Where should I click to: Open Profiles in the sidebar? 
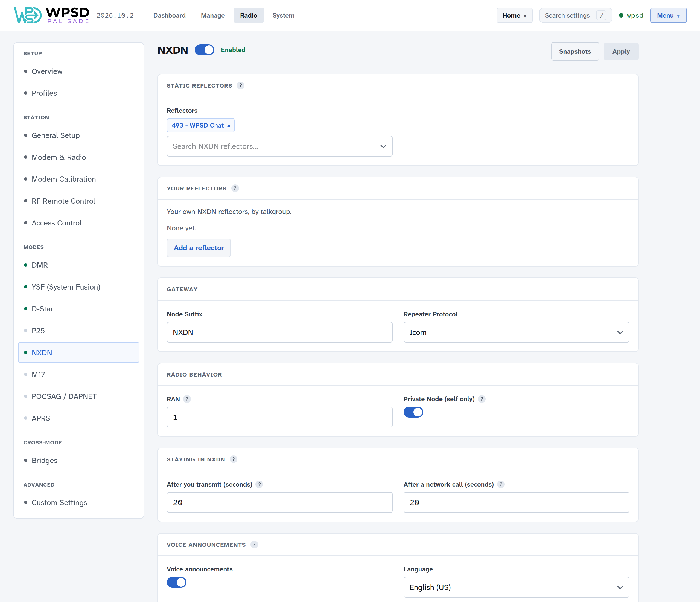pyautogui.click(x=78, y=93)
